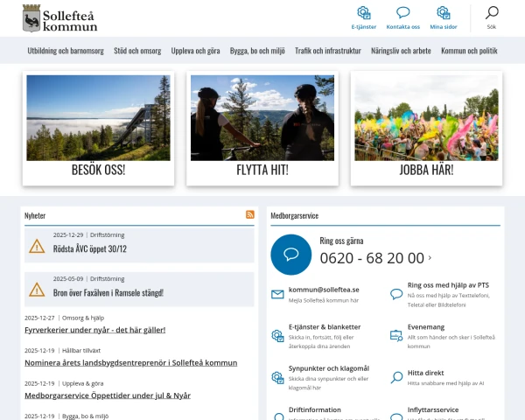The height and width of the screenshot is (420, 525).
Task: Open Mina sidor icon in header
Action: (x=444, y=13)
